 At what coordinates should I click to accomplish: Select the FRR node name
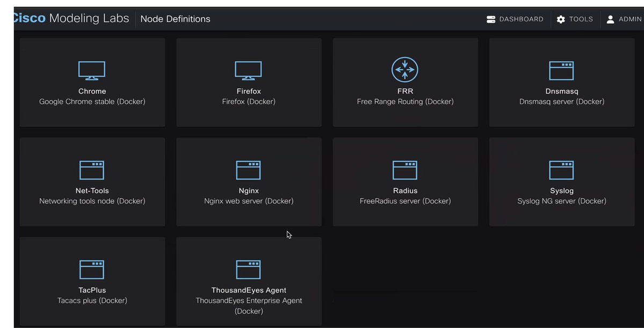coord(405,91)
